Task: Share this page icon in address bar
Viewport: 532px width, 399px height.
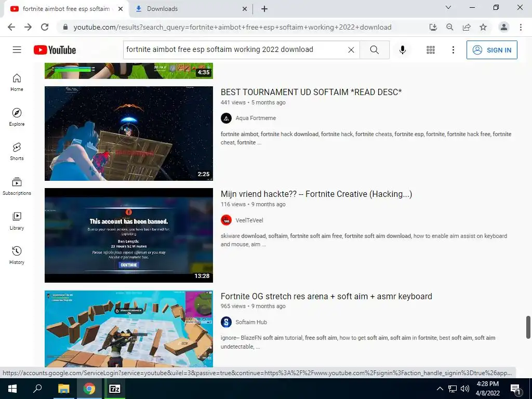Action: [x=467, y=27]
